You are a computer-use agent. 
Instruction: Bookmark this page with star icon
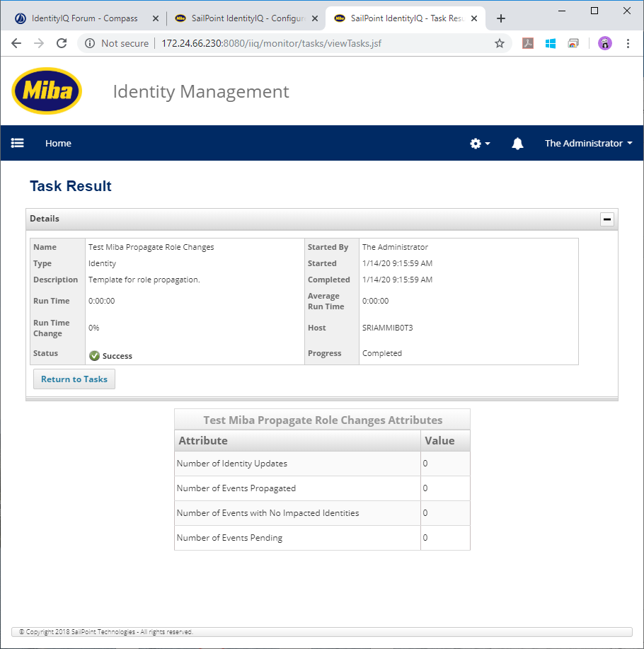click(500, 43)
